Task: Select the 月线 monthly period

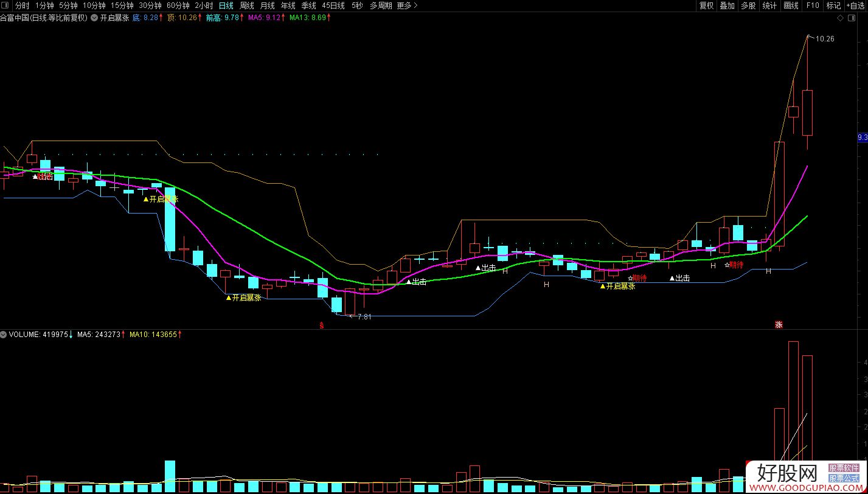Action: click(267, 5)
